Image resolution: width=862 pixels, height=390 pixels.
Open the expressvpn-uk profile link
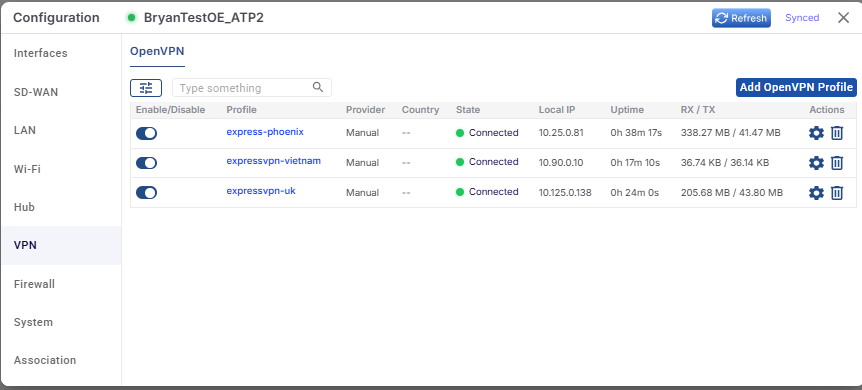coord(261,191)
